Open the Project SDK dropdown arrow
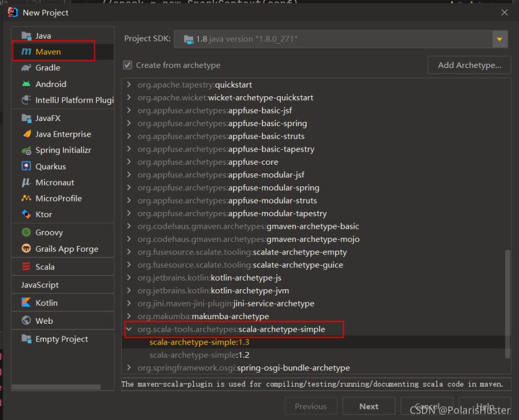Screen dimensions: 519x420 pyautogui.click(x=499, y=39)
